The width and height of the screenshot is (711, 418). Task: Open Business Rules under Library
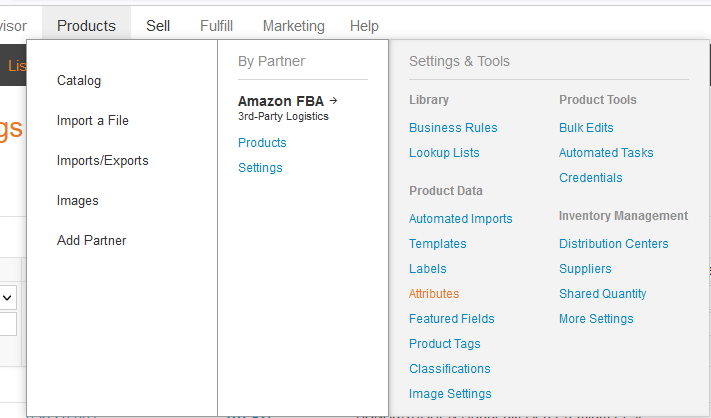click(x=453, y=128)
